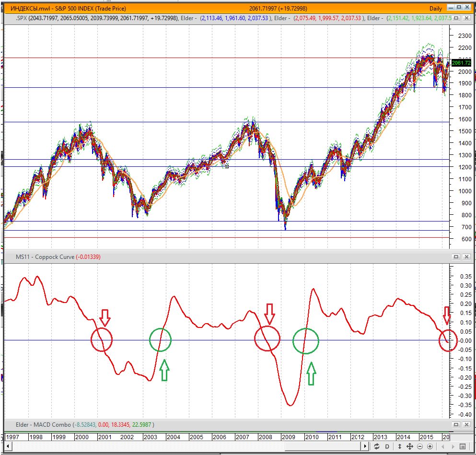Open the D periodicity button
Image resolution: width=476 pixels, height=455 pixels.
point(387,446)
